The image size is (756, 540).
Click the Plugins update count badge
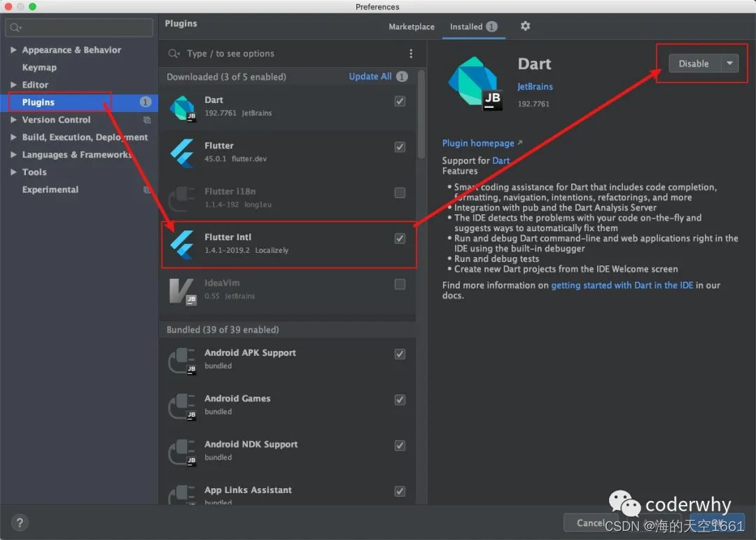(x=145, y=102)
